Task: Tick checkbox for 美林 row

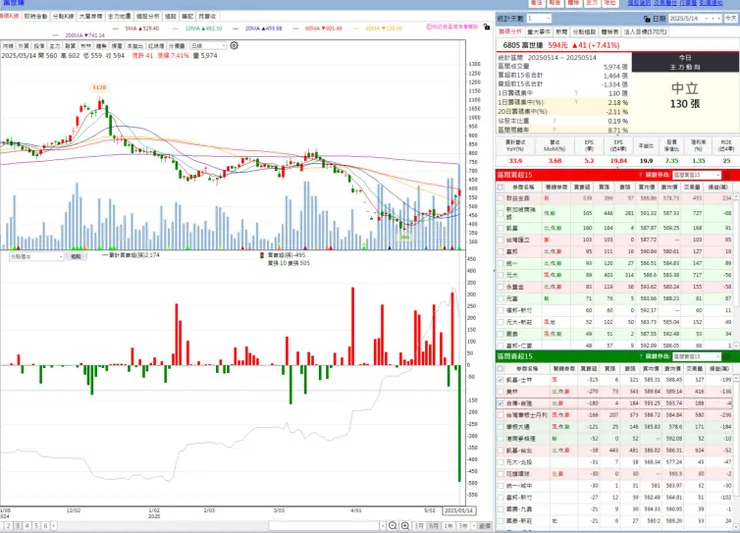Action: point(500,391)
